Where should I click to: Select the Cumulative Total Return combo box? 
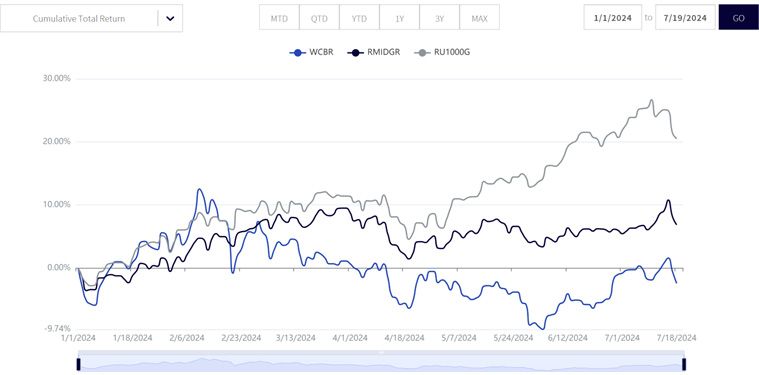pyautogui.click(x=91, y=18)
